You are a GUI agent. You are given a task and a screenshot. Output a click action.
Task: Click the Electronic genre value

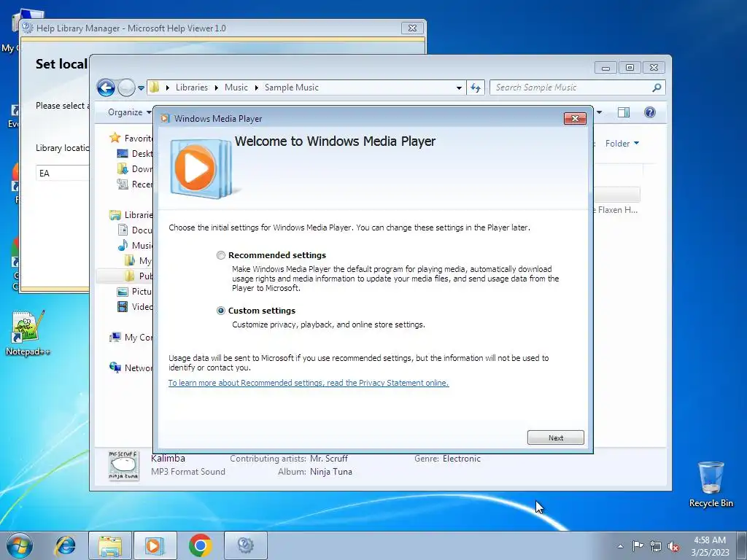(x=462, y=459)
